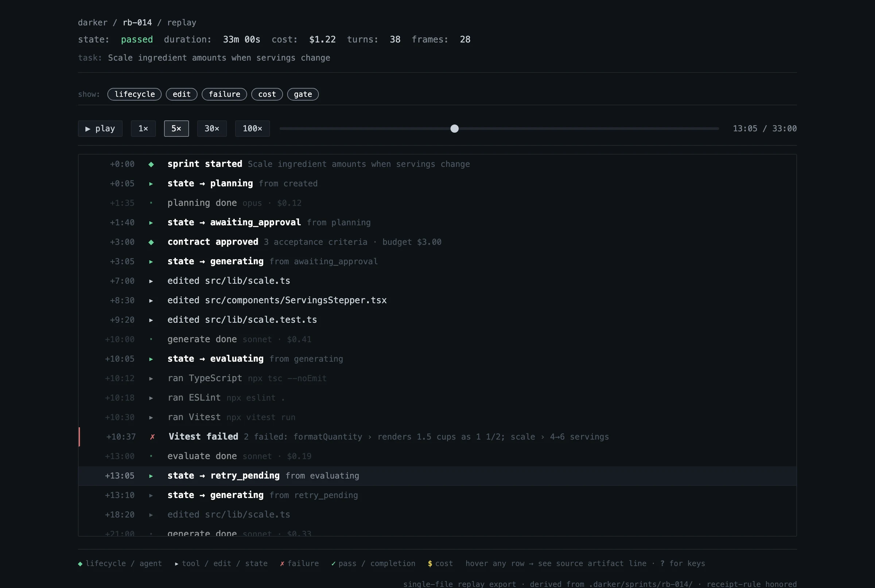Click arrow icon on awaiting_approval row
Viewport: 875px width, 588px height.
coord(151,223)
